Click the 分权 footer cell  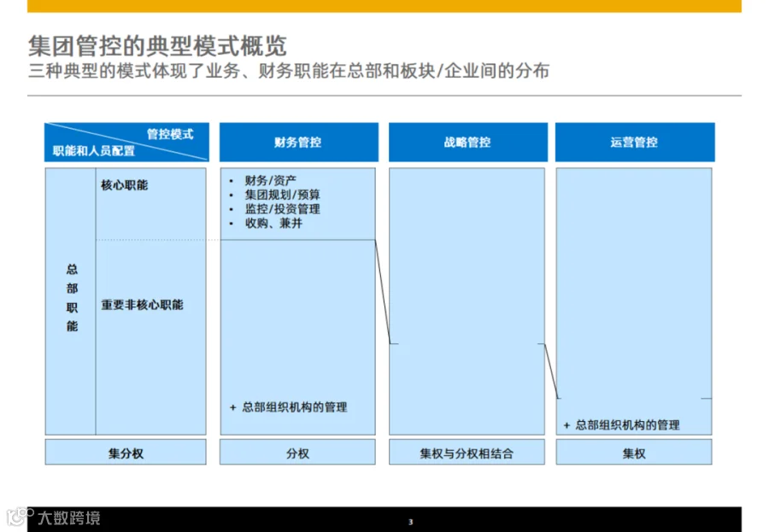297,452
